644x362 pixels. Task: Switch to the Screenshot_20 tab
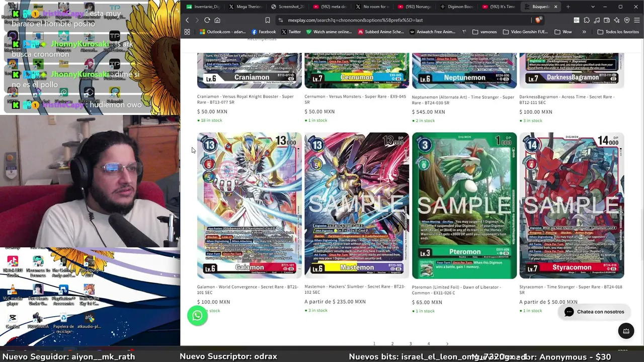pos(287,7)
